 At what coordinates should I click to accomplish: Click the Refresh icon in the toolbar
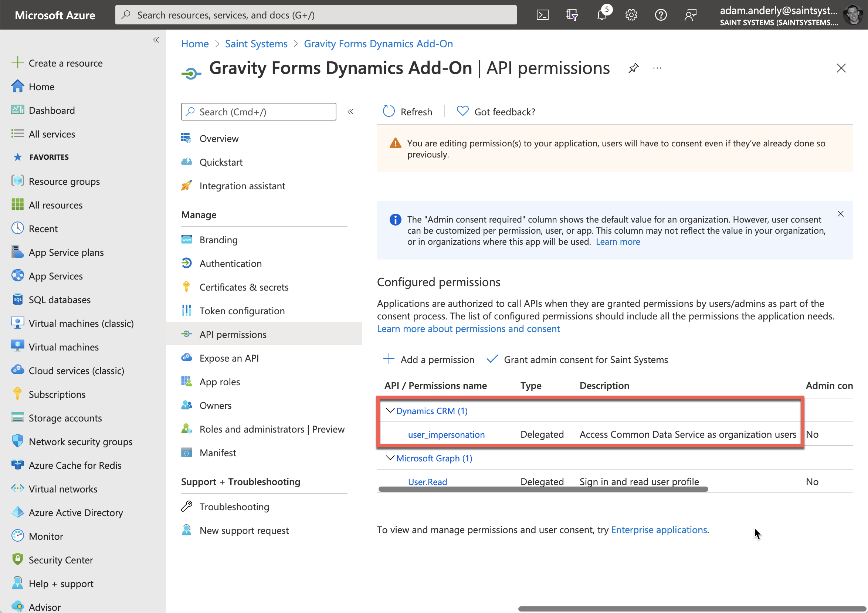[x=389, y=112]
